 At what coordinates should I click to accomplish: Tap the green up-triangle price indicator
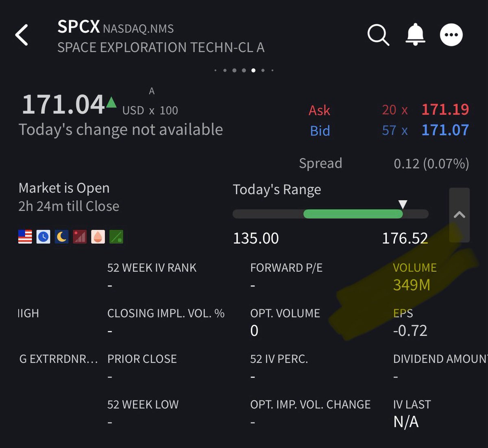[111, 102]
